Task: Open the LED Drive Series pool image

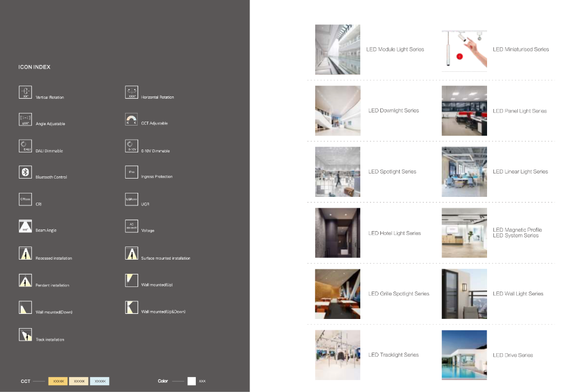Action: coord(464,355)
